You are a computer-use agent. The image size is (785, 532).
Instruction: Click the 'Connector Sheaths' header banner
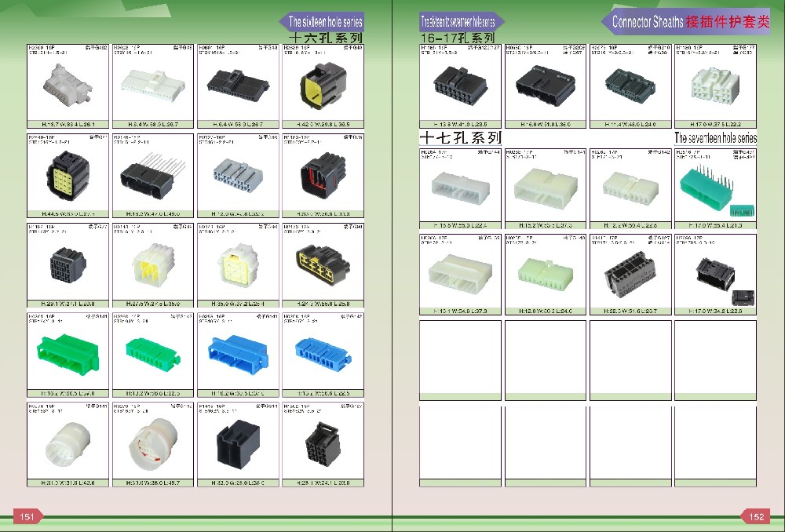pos(685,21)
